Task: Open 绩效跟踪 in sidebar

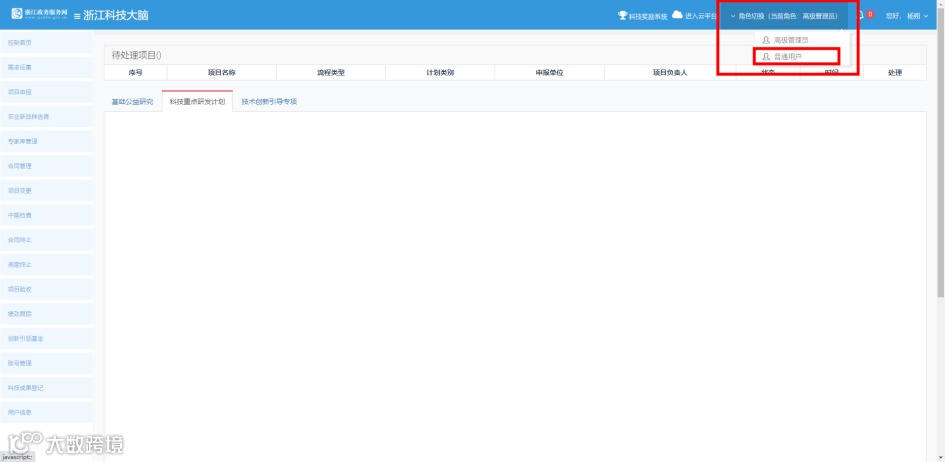Action: pos(46,314)
